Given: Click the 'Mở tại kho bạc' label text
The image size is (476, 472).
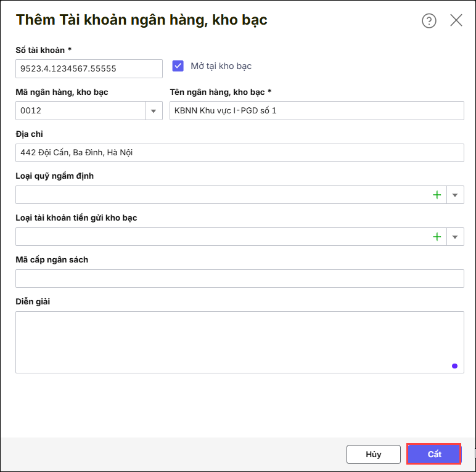Looking at the screenshot, I should click(221, 66).
